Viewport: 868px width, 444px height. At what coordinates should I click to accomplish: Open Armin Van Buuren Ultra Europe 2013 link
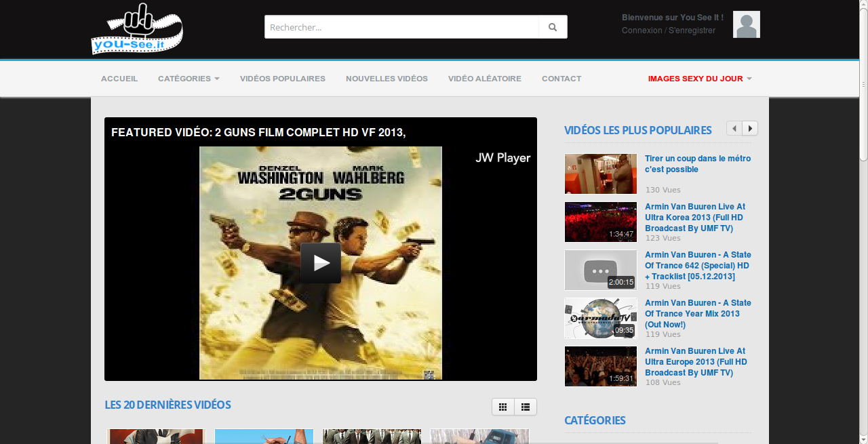point(696,362)
